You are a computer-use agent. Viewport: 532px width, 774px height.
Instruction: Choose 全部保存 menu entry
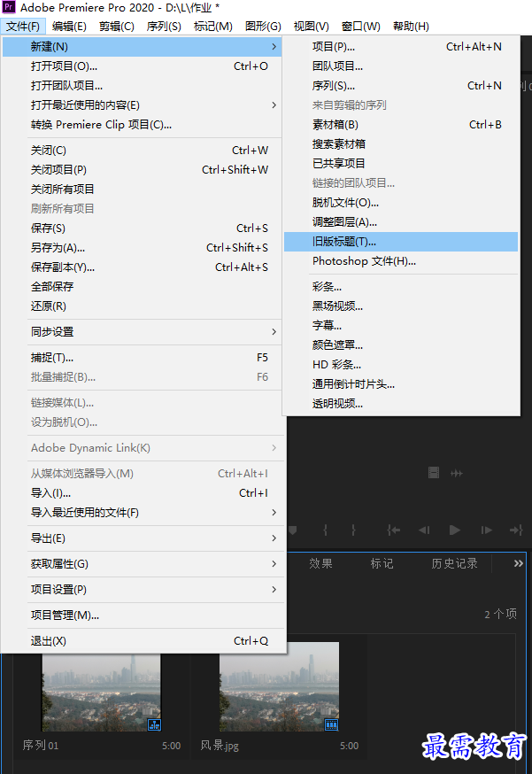click(x=143, y=286)
